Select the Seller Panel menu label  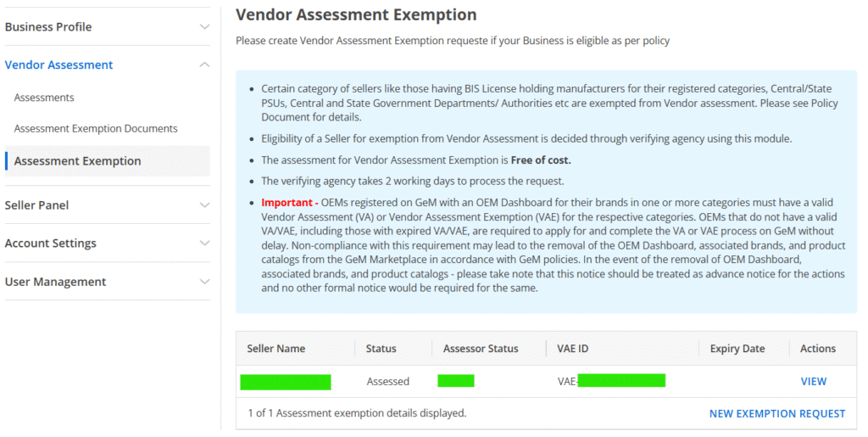point(36,205)
